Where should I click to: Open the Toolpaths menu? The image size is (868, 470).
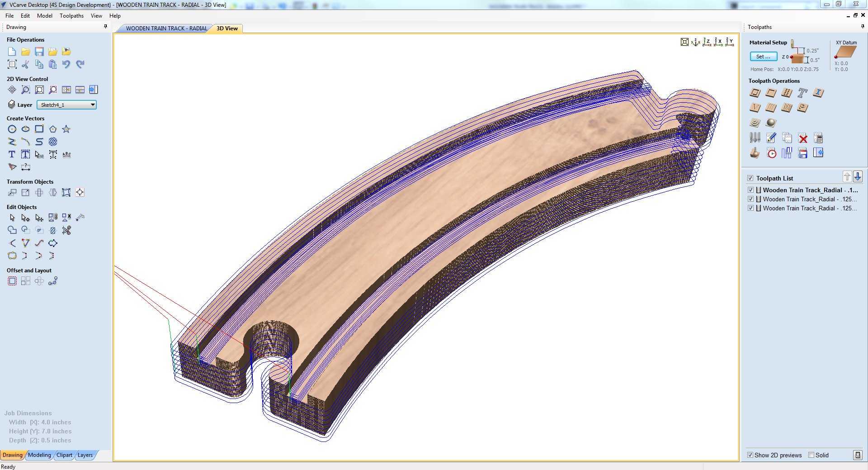71,15
